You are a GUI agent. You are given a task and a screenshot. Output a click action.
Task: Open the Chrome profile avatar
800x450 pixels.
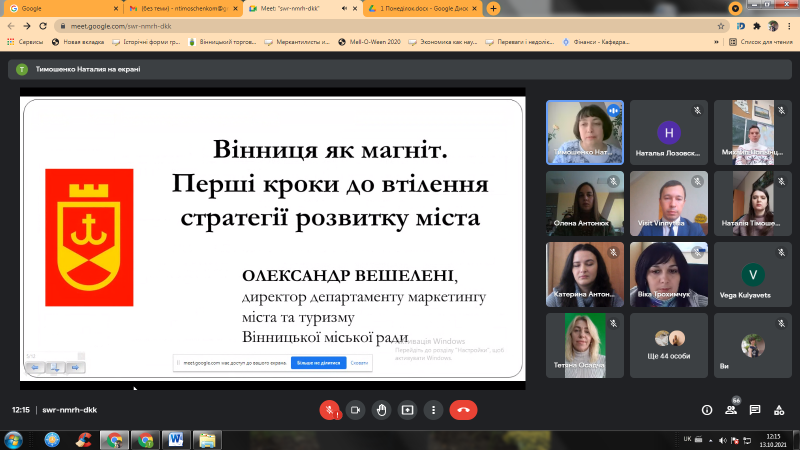pos(773,26)
